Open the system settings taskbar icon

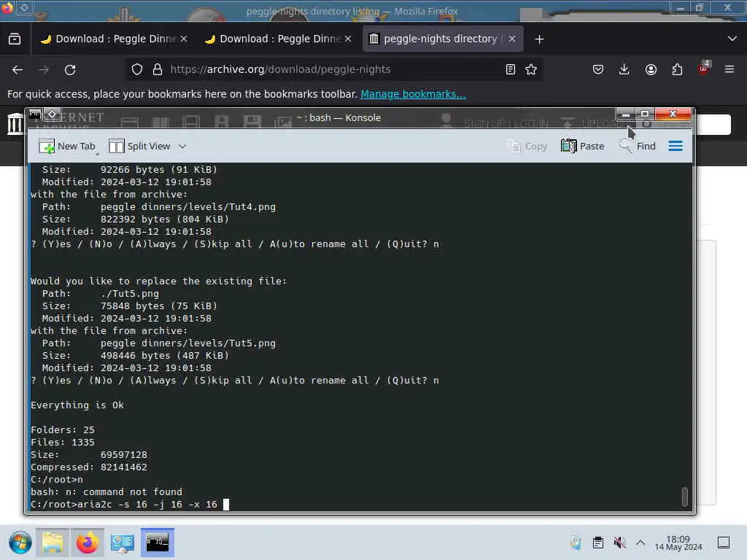pyautogui.click(x=123, y=542)
